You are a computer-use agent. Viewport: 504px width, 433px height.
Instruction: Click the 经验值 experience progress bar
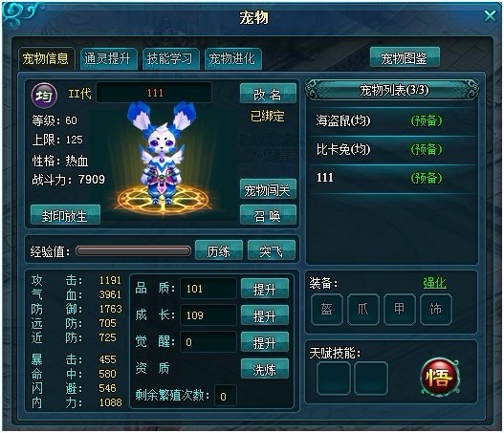(133, 251)
